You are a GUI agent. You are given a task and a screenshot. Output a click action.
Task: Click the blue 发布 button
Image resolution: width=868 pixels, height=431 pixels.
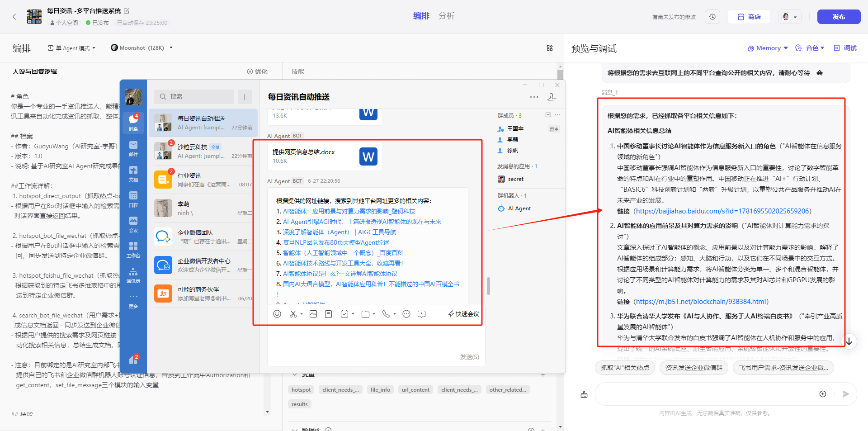point(839,17)
